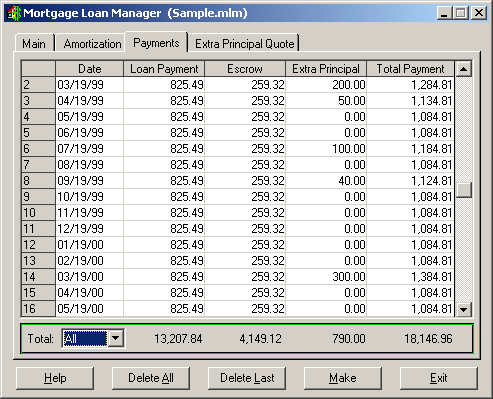493x399 pixels.
Task: Click the total loan payment 13,207.84
Action: click(178, 339)
